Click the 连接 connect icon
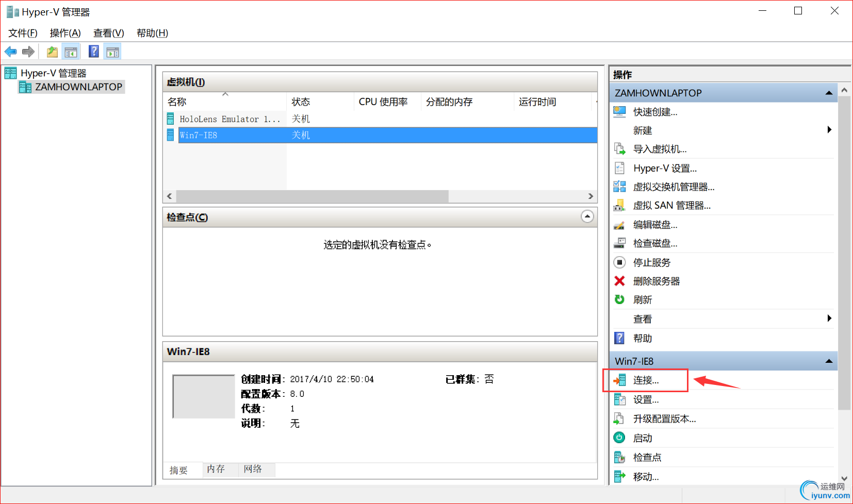Image resolution: width=853 pixels, height=504 pixels. (x=619, y=380)
